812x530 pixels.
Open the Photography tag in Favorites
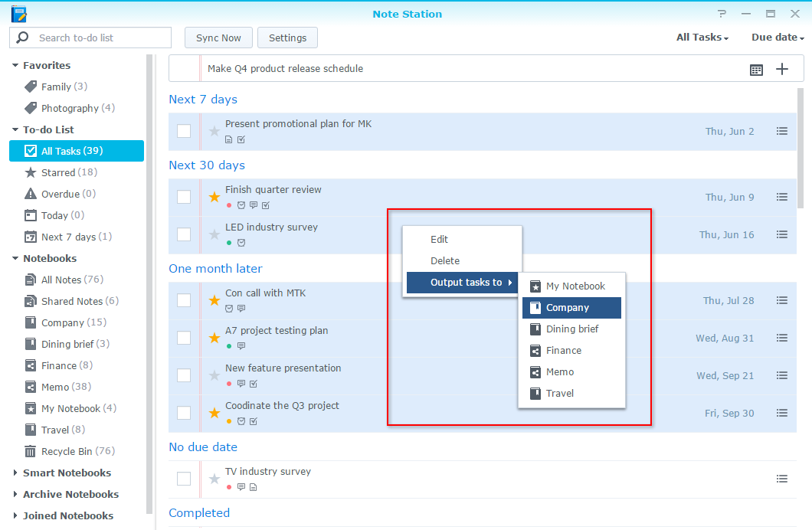69,108
